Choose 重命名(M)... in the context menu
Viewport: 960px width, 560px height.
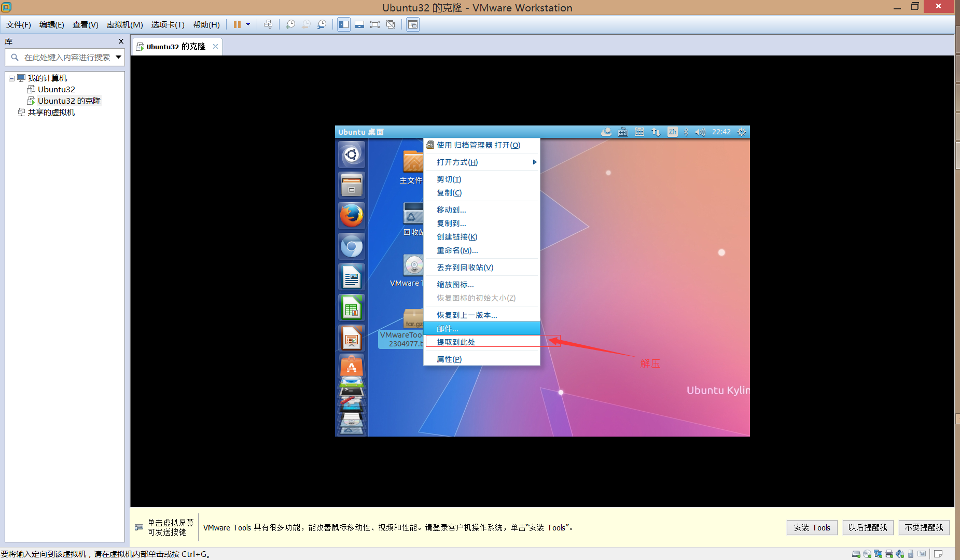pyautogui.click(x=481, y=250)
